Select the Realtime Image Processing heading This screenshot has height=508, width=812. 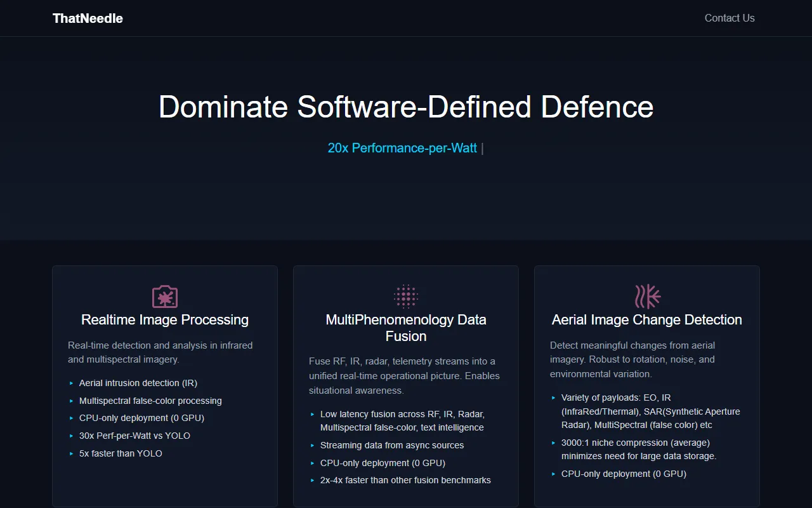165,320
